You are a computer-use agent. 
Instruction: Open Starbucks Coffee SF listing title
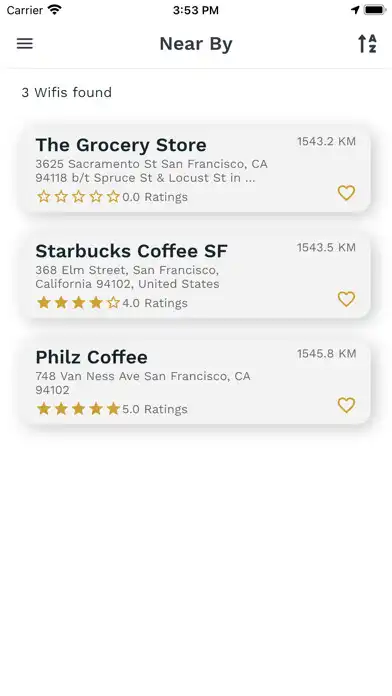click(x=131, y=251)
